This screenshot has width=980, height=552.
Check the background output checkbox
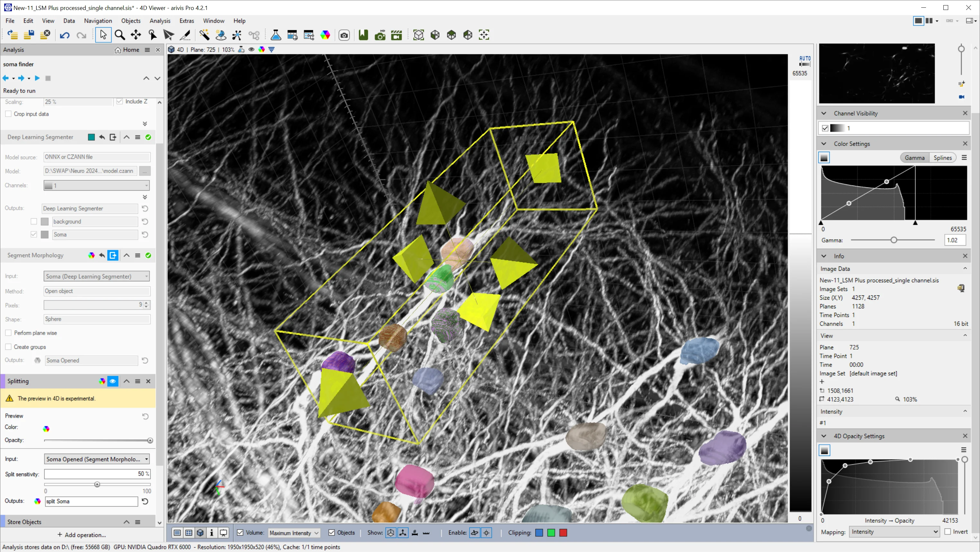(34, 221)
